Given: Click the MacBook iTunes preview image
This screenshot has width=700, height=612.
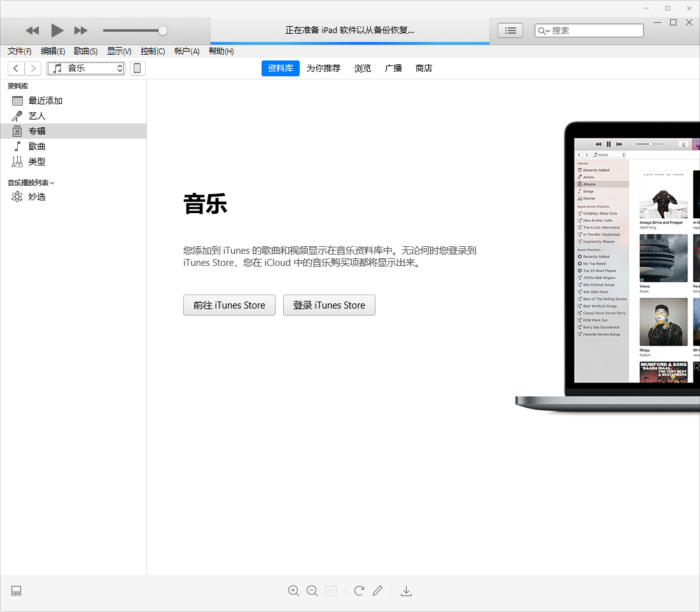Looking at the screenshot, I should pos(608,267).
